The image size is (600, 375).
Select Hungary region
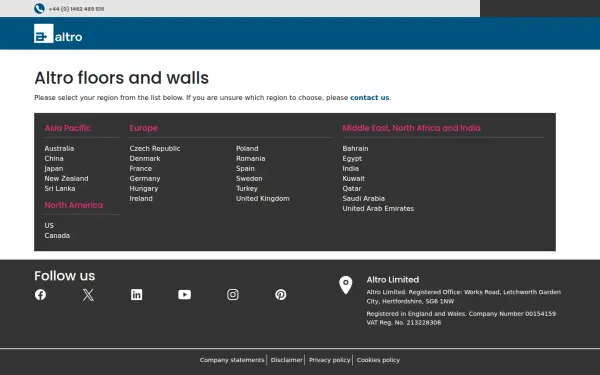coord(143,189)
